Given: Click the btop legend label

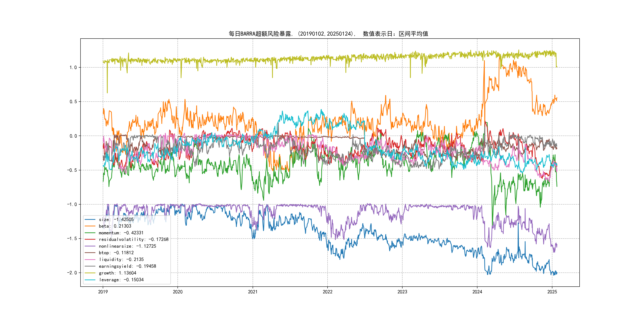Looking at the screenshot, I should (116, 253).
